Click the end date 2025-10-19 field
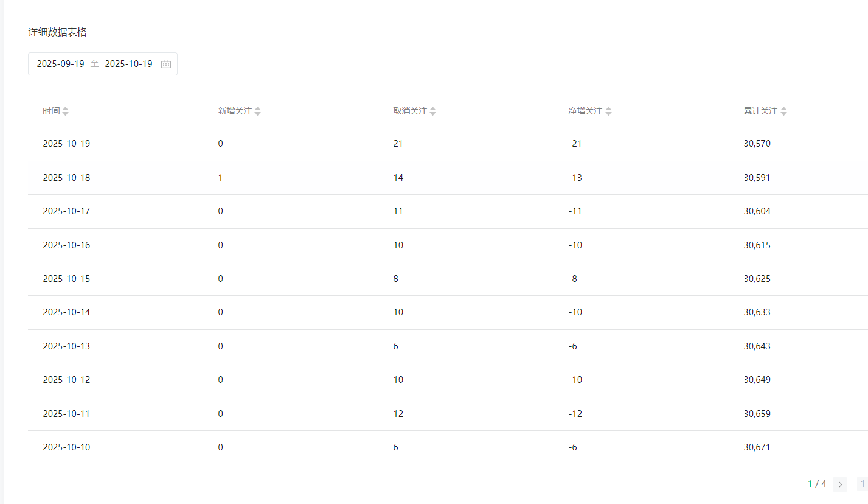The image size is (868, 504). [128, 64]
